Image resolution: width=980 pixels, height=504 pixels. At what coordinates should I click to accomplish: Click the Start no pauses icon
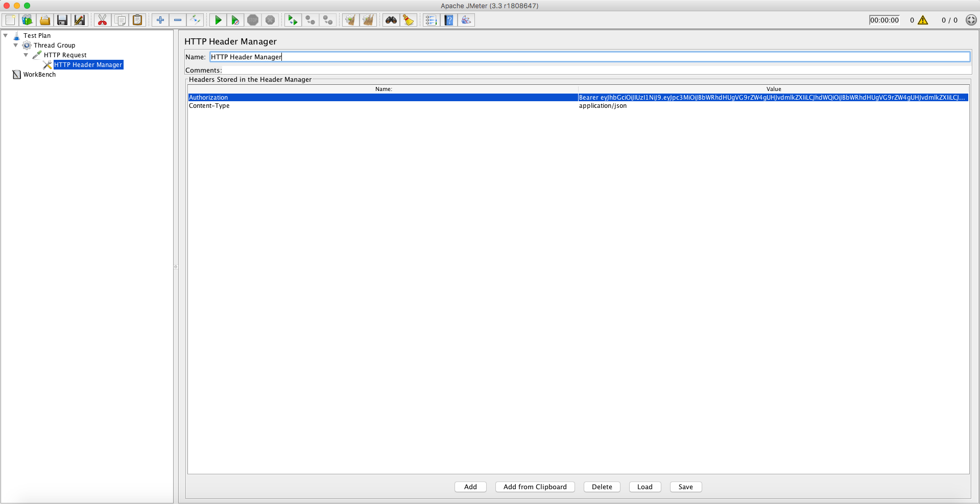point(235,20)
